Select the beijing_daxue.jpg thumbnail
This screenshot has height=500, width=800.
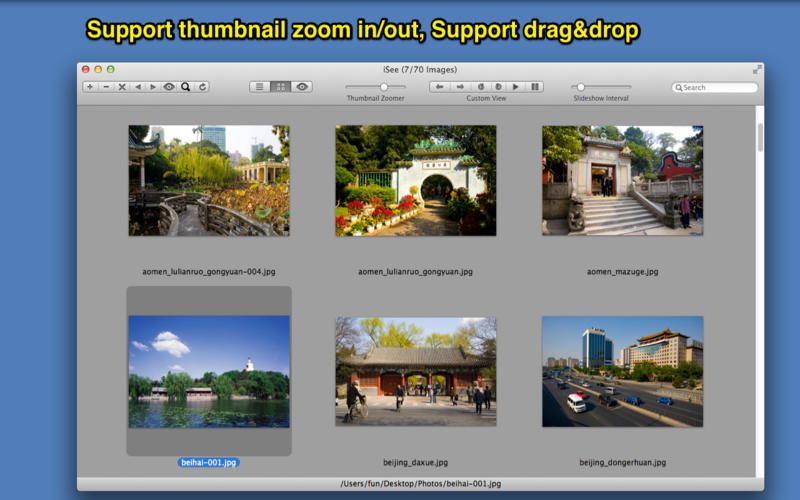point(415,372)
